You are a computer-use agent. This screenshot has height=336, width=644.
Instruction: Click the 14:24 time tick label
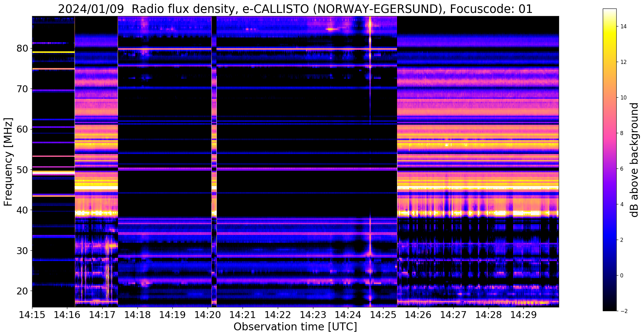coord(348,315)
